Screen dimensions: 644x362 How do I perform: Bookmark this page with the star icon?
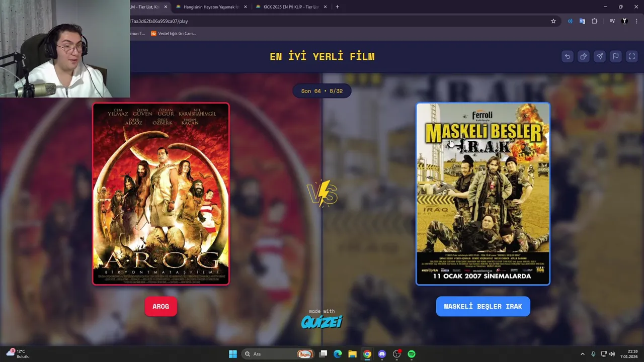point(553,21)
